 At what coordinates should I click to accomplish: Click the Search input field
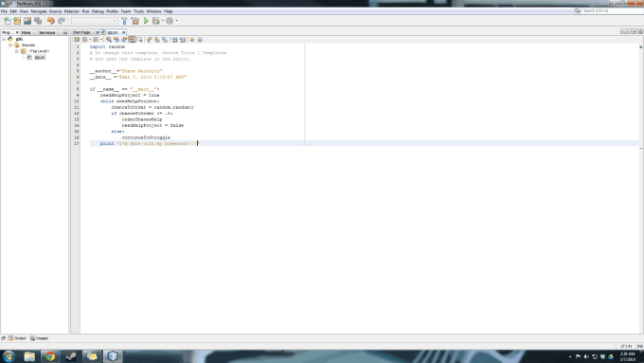(612, 11)
